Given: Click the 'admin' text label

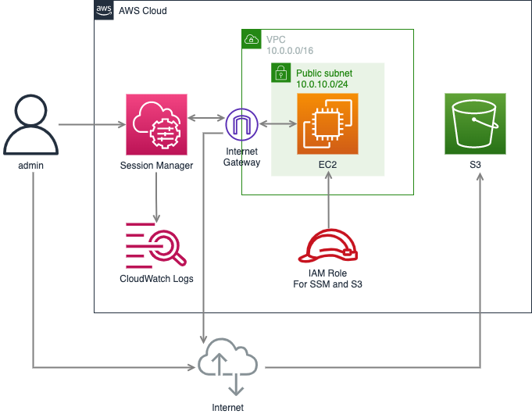Looking at the screenshot, I should [31, 166].
